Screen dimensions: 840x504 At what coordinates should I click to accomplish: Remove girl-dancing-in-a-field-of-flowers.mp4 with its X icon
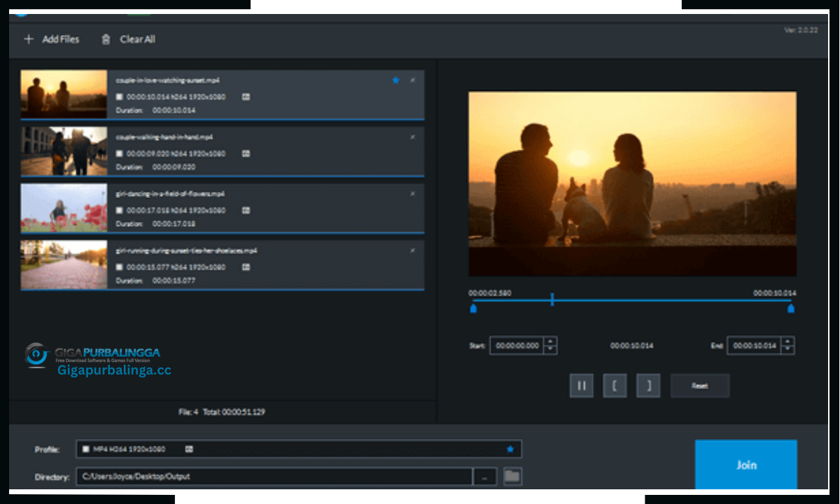412,194
